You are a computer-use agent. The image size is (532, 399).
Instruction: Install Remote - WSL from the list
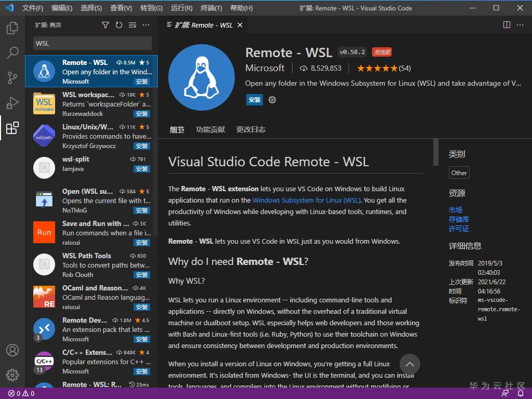[142, 82]
